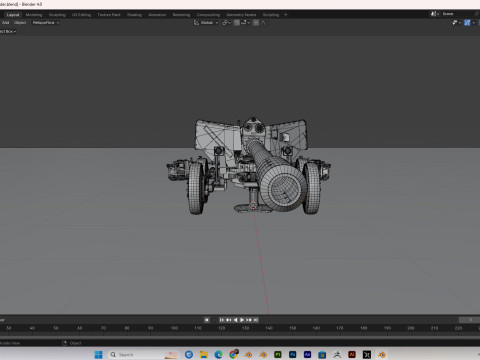Screen dimensions: 480x360
Task: Jump to the timeline start frame
Action: 222,320
